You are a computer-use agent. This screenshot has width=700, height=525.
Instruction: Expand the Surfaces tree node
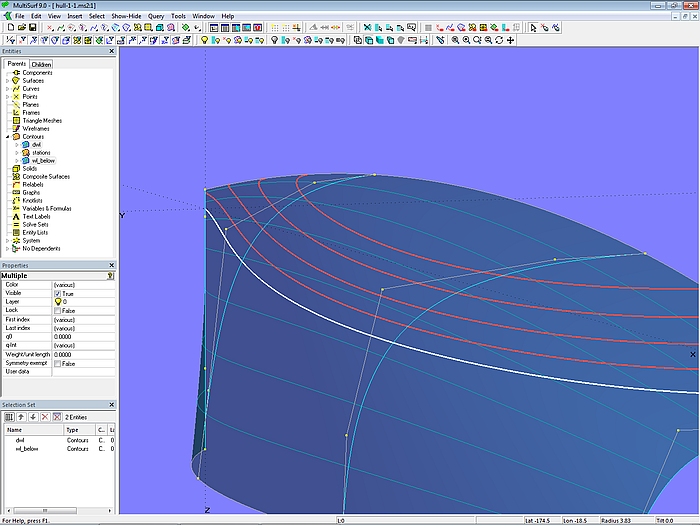pos(8,81)
